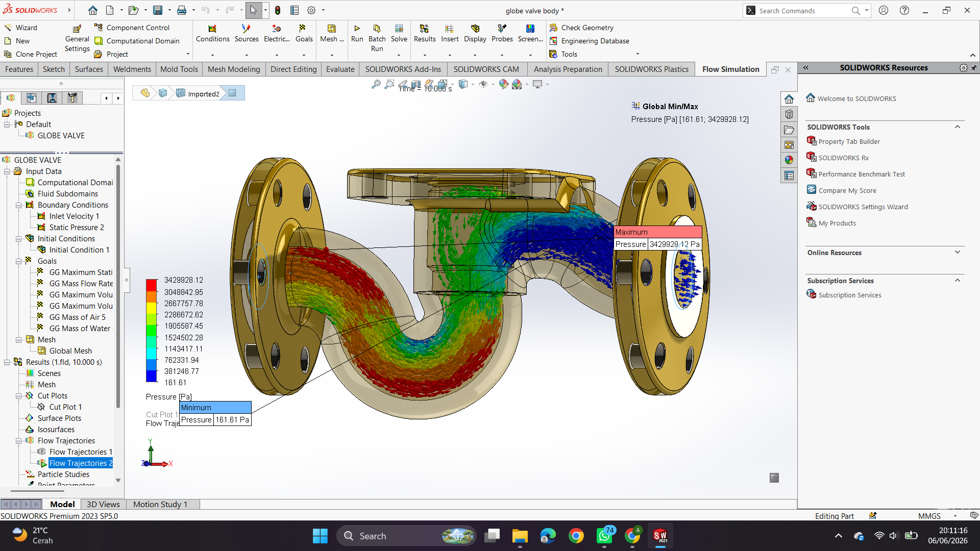The height and width of the screenshot is (551, 980).
Task: Open SOLIDWORKS Rx link
Action: tap(843, 158)
